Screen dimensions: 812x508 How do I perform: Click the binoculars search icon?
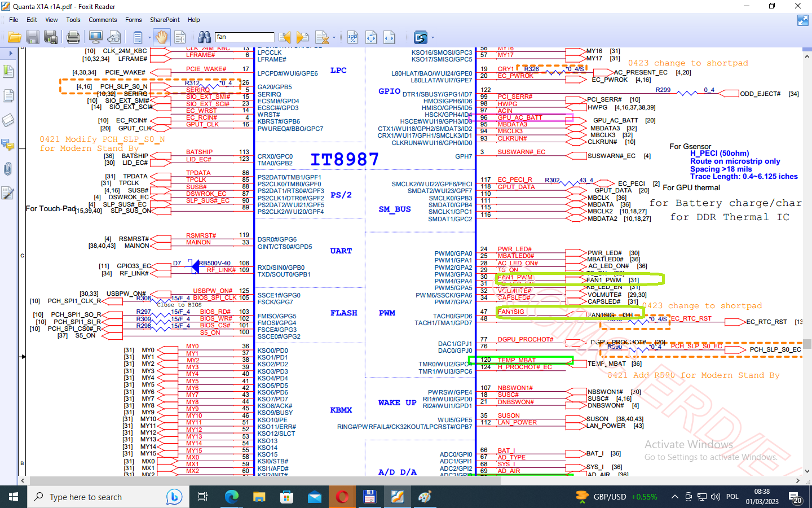click(204, 38)
